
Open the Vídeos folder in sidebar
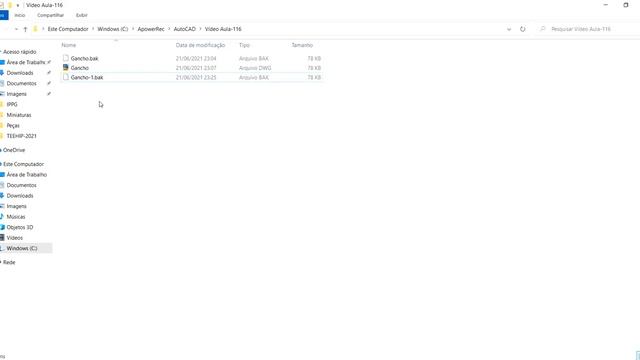click(14, 238)
